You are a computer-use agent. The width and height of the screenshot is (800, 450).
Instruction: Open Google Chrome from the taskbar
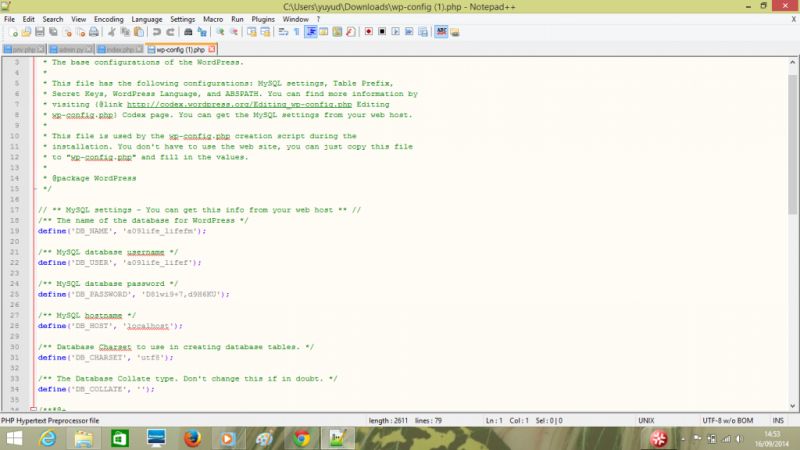pyautogui.click(x=302, y=438)
